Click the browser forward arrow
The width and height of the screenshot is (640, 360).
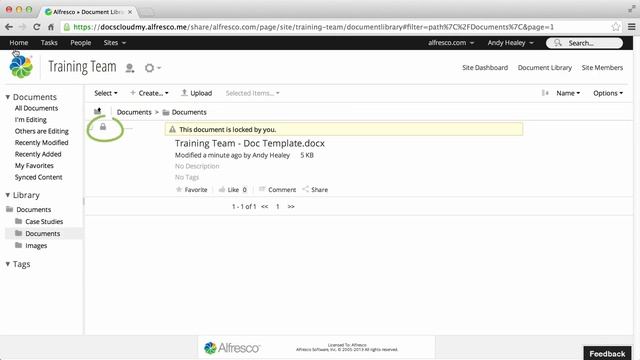pyautogui.click(x=22, y=27)
